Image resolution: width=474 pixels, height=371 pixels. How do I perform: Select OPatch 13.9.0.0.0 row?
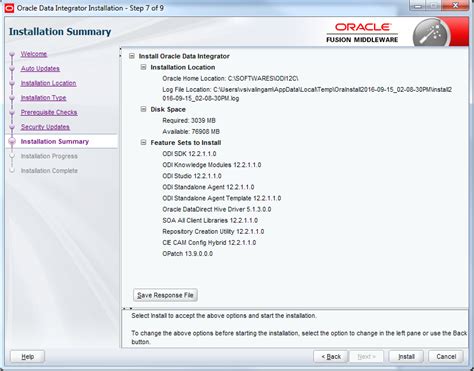187,254
